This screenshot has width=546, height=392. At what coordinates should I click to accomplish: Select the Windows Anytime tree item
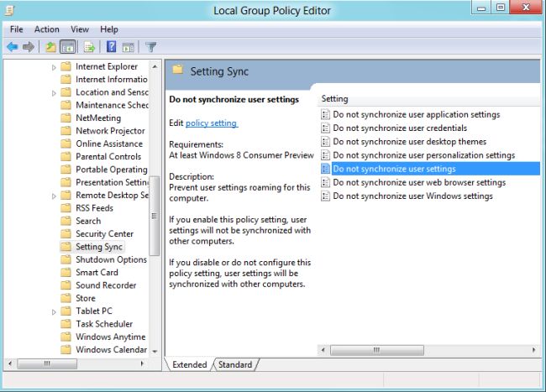point(111,337)
